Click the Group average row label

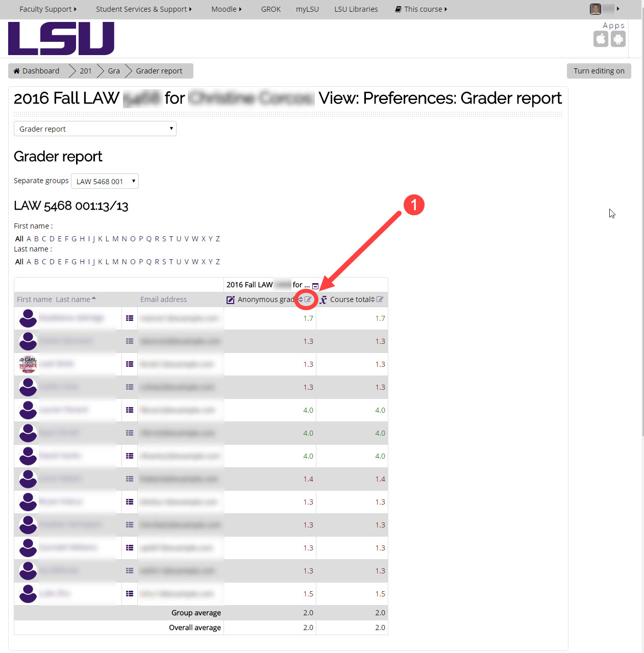click(196, 613)
